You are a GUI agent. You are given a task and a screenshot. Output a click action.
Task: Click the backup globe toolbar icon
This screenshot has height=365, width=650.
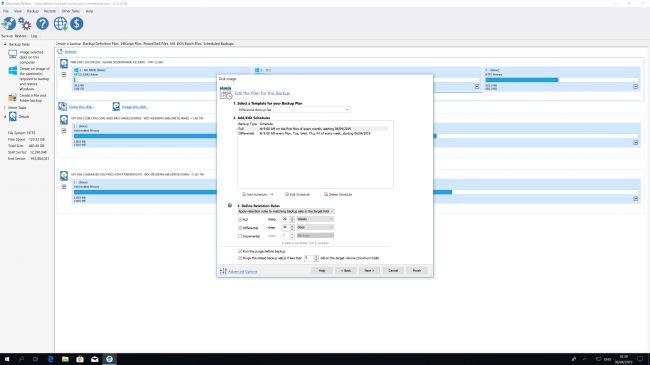(x=9, y=24)
